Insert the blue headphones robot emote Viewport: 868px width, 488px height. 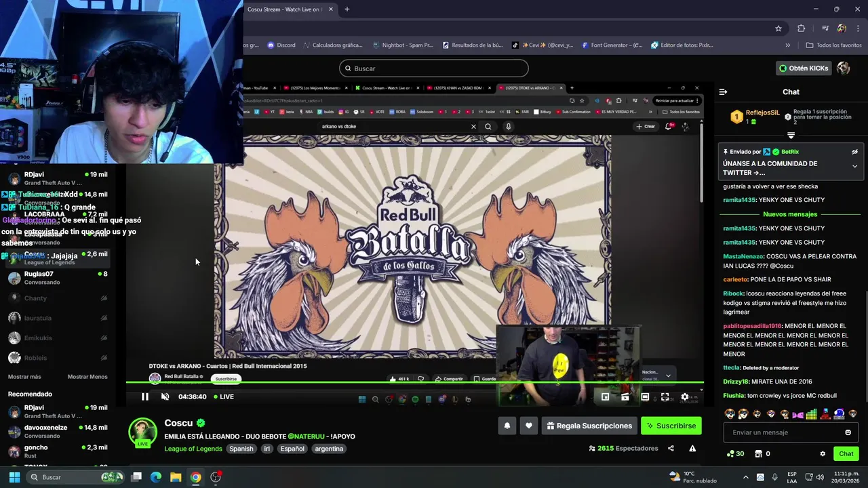[840, 413]
